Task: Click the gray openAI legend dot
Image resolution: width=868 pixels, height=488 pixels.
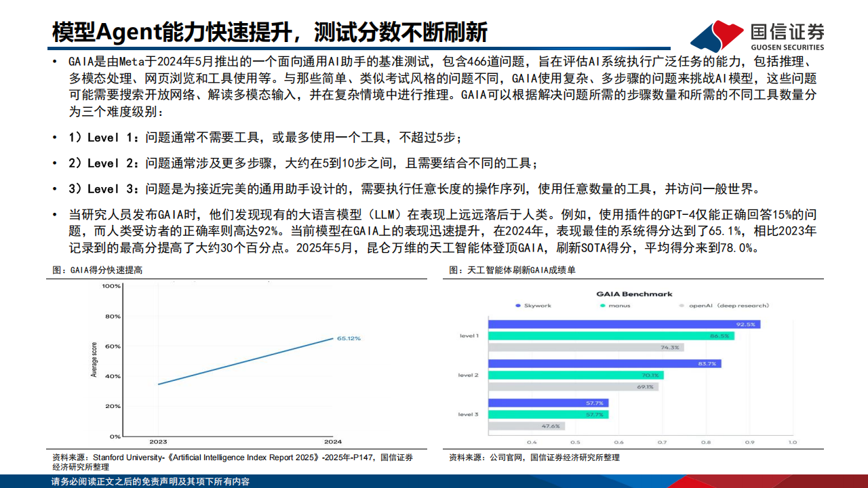Action: click(682, 306)
